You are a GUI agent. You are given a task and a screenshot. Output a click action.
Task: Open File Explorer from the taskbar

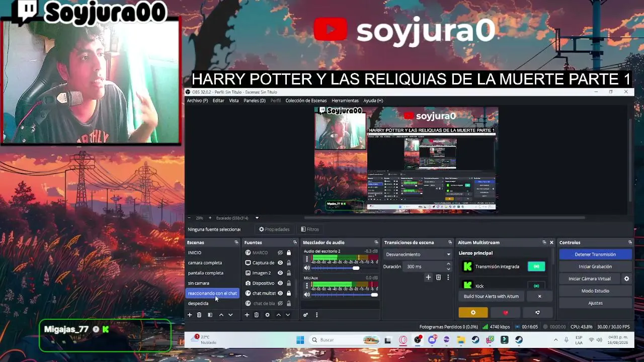[461, 340]
